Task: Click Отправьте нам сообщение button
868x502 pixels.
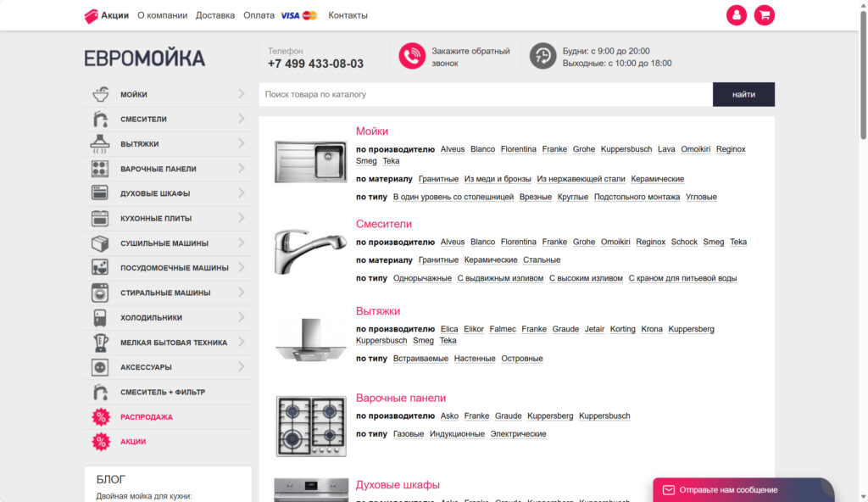Action: pos(743,490)
